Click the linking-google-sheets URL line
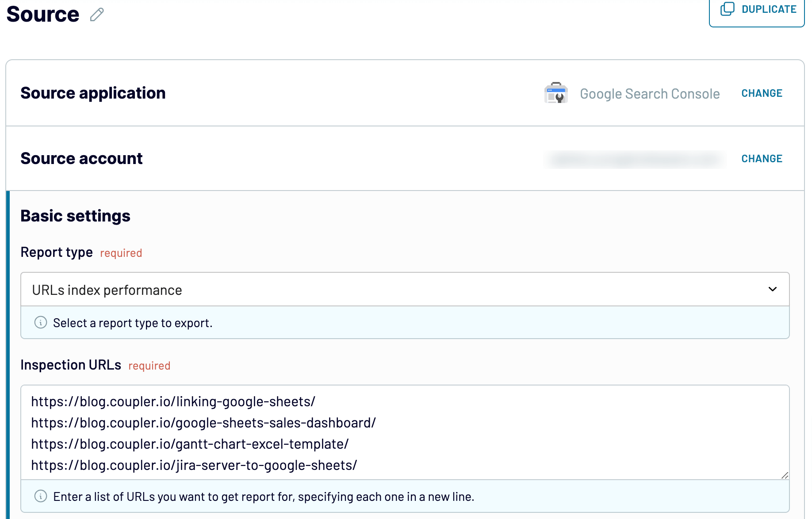Screen dimensions: 812x519 point(173,401)
